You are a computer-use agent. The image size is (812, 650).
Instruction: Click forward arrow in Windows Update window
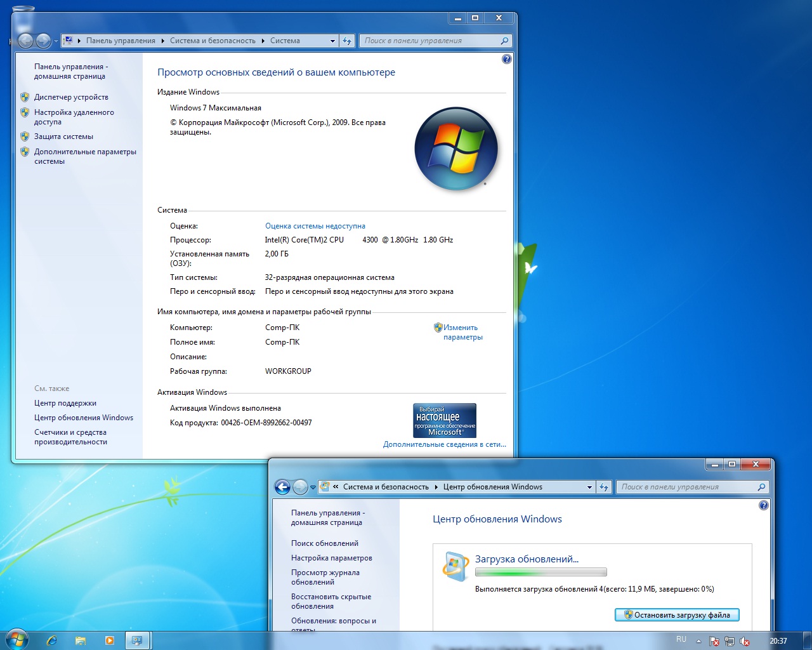tap(300, 487)
